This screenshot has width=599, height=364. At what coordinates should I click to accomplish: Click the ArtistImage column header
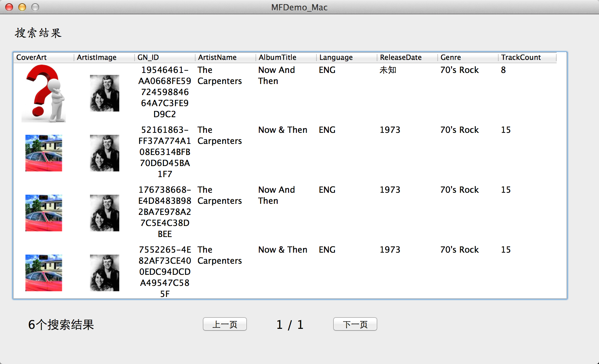coord(104,57)
